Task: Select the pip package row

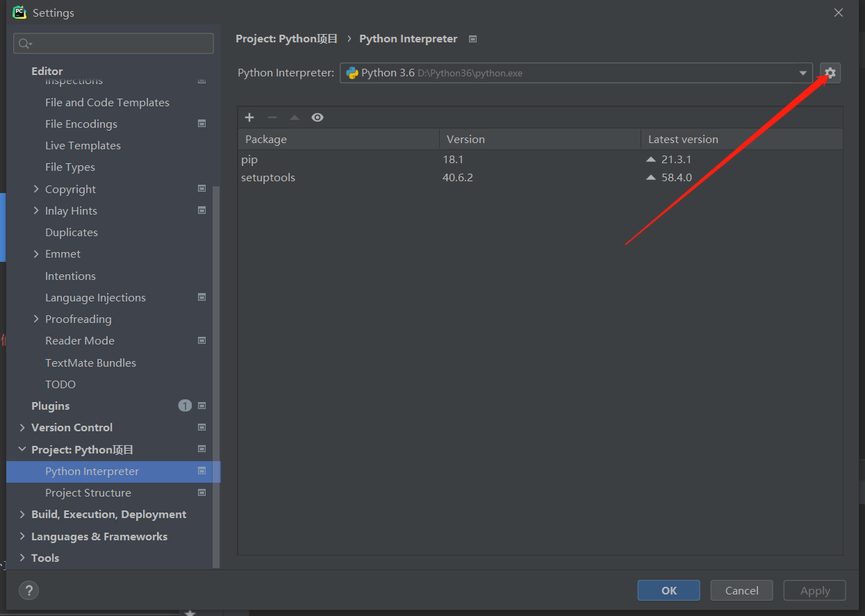Action: (541, 159)
